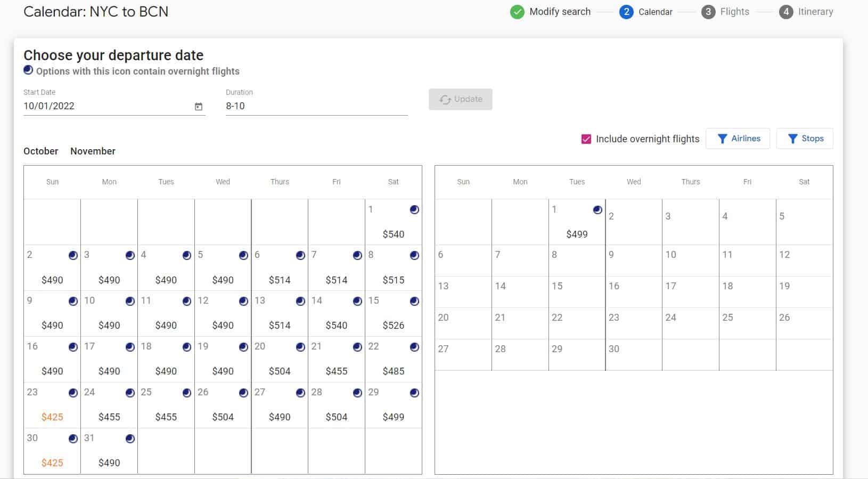Select October 28 priced at $504
The width and height of the screenshot is (868, 479).
[x=337, y=405]
